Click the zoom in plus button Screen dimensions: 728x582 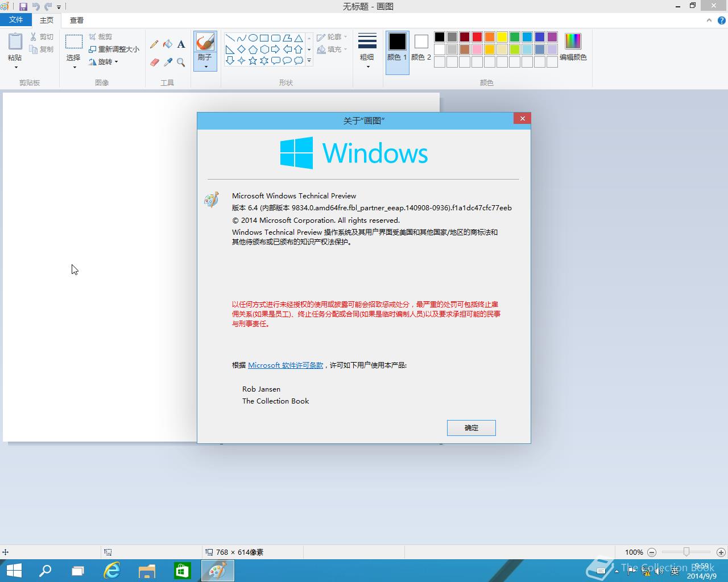[721, 552]
